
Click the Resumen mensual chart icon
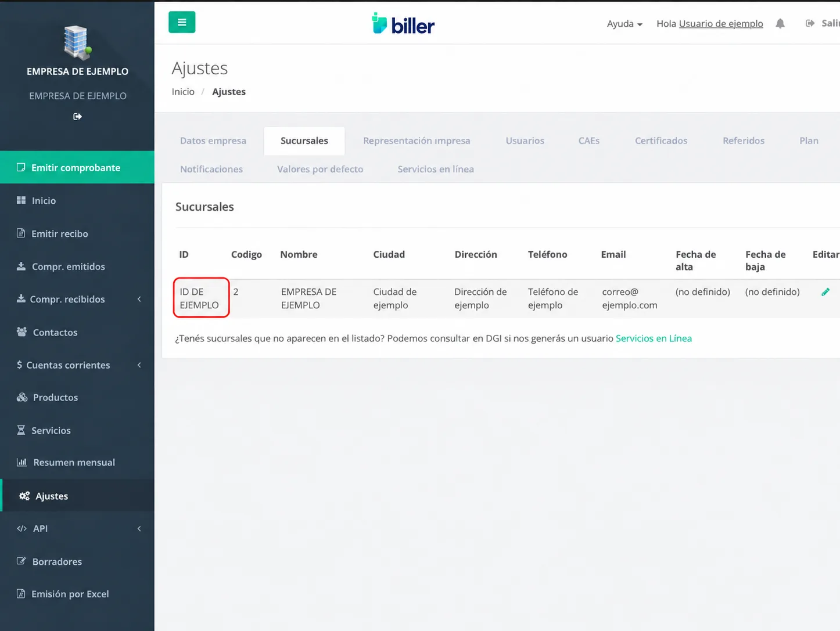[21, 463]
